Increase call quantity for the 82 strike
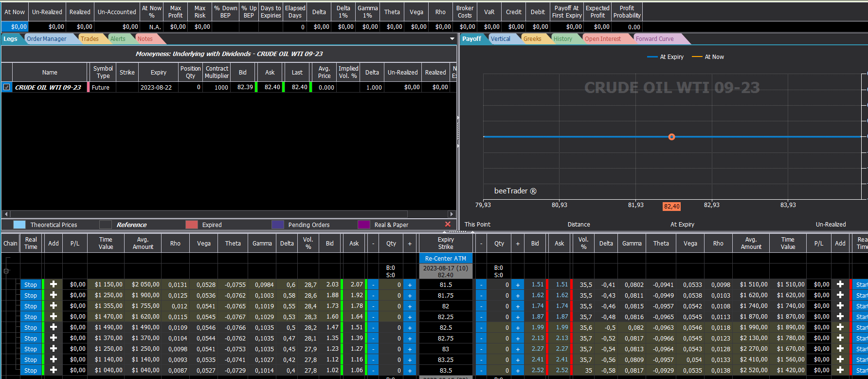Image resolution: width=868 pixels, height=379 pixels. pyautogui.click(x=410, y=306)
